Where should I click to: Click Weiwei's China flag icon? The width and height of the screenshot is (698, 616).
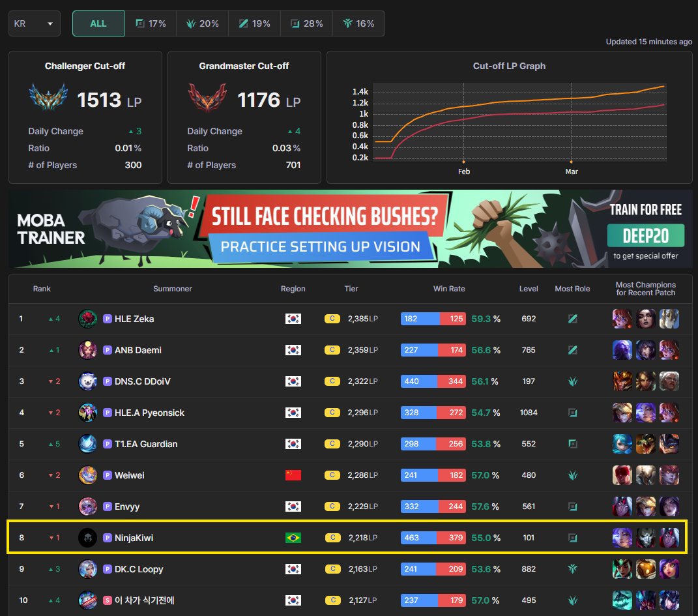293,475
